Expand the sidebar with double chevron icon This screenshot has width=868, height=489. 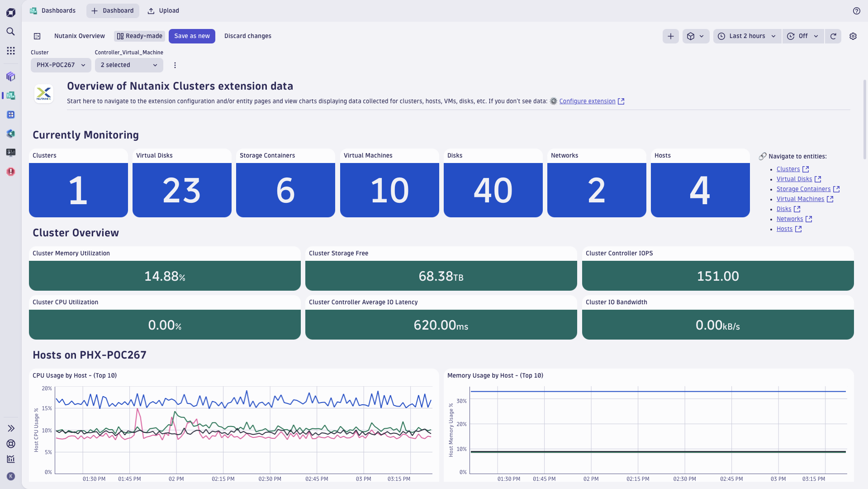pos(11,428)
